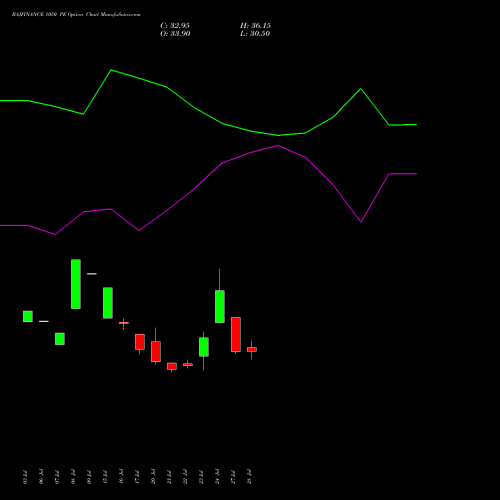Click the tall green candle above 08 Jul
Screen dimensions: 500x500
point(76,284)
